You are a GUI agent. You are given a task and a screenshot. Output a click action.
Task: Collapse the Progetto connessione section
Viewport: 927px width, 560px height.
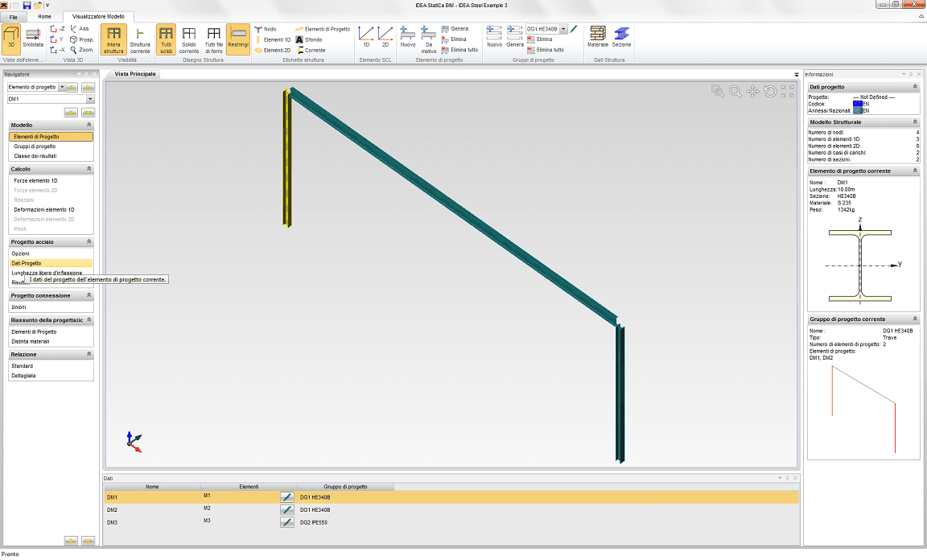(x=89, y=295)
